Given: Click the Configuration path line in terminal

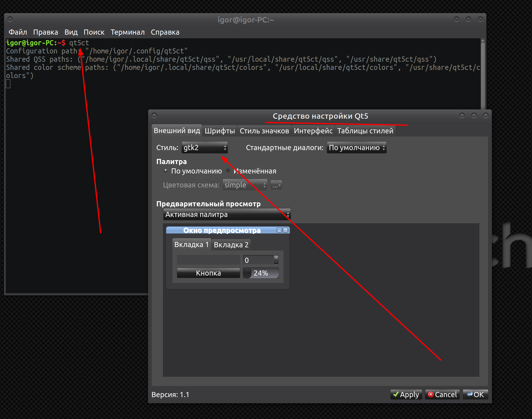Looking at the screenshot, I should 97,51.
